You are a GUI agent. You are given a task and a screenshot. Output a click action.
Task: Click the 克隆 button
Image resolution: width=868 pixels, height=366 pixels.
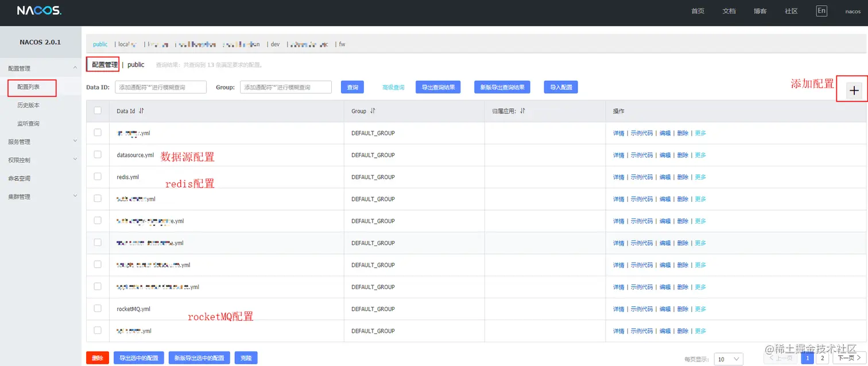click(x=246, y=358)
